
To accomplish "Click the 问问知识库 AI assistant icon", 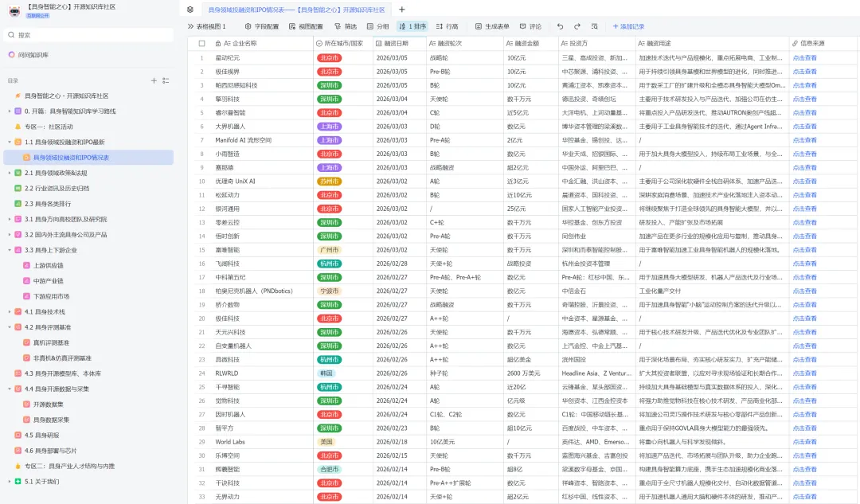I will (x=11, y=55).
